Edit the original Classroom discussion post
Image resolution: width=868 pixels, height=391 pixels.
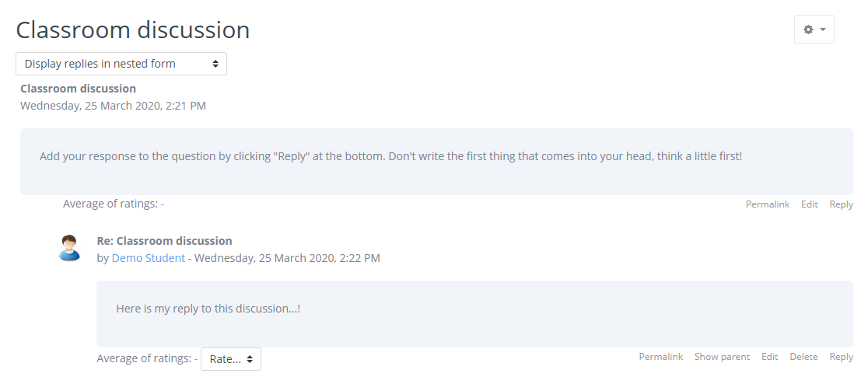(x=809, y=204)
